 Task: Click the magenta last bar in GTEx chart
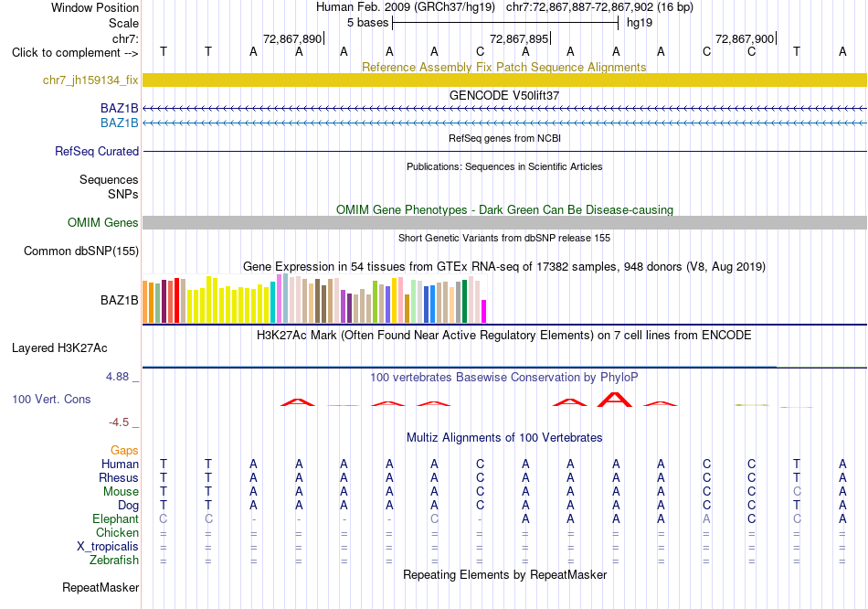(x=484, y=312)
